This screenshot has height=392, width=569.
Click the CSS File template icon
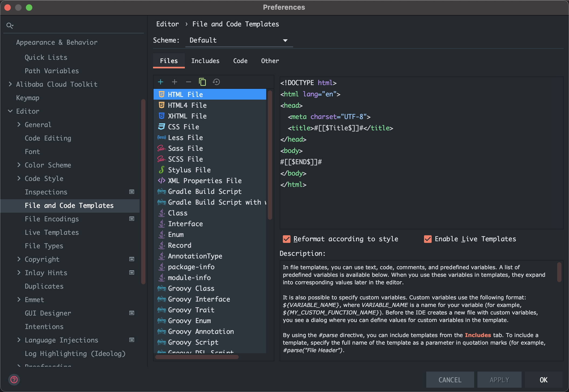pyautogui.click(x=162, y=127)
